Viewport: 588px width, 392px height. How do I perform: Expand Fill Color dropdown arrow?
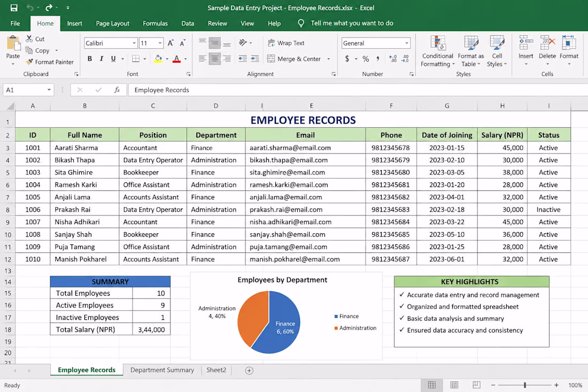(x=167, y=59)
